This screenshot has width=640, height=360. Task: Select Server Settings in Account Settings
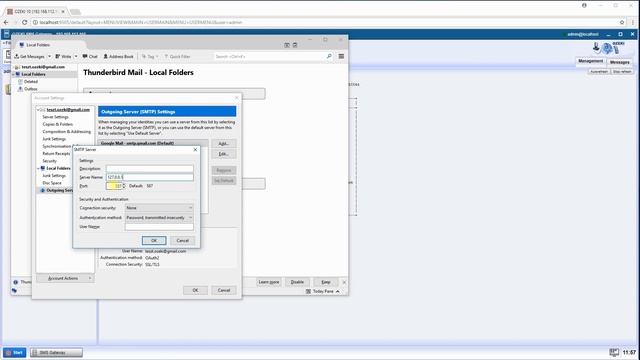click(55, 117)
